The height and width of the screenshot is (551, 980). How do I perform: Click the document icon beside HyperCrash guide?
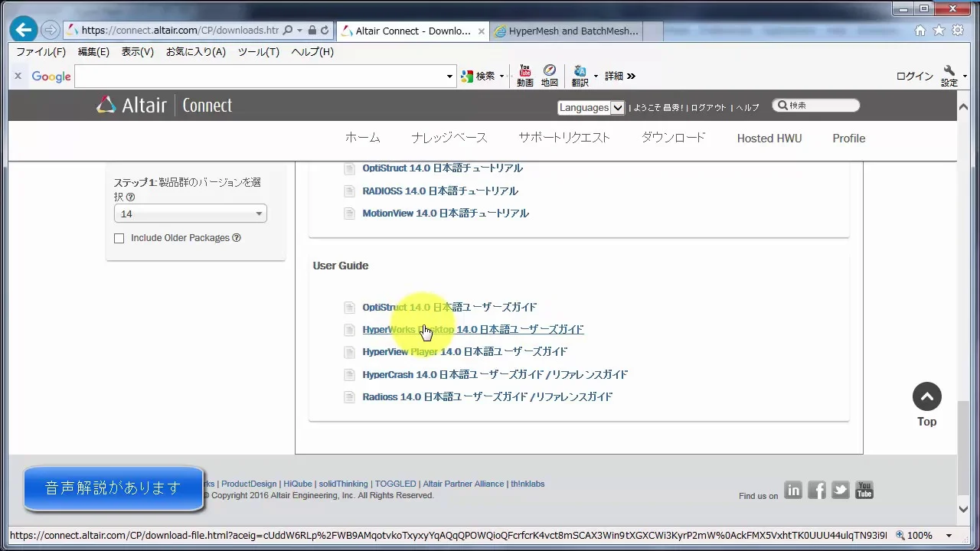point(349,375)
